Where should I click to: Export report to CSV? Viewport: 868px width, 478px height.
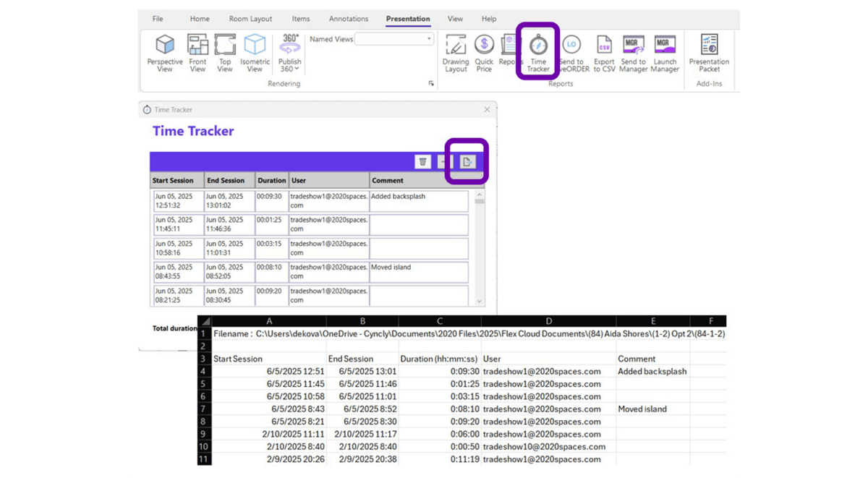pyautogui.click(x=604, y=52)
